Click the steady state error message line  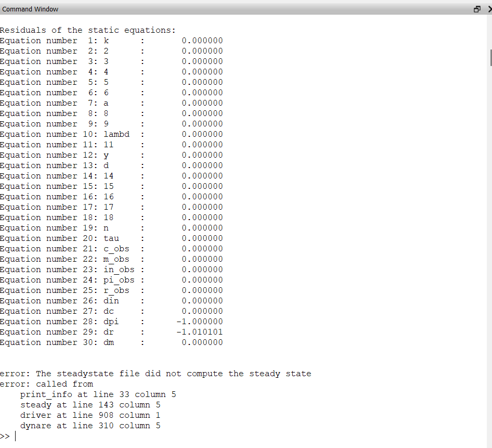tap(155, 374)
